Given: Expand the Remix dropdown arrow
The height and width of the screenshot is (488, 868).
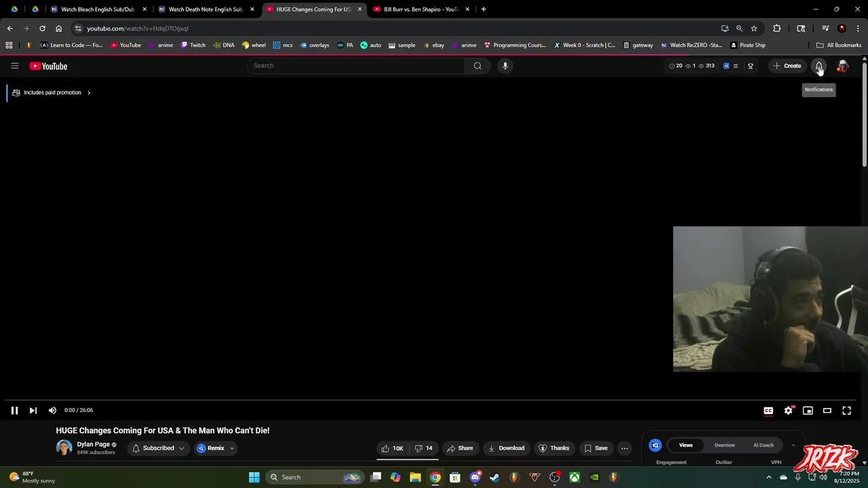Looking at the screenshot, I should coord(232,449).
